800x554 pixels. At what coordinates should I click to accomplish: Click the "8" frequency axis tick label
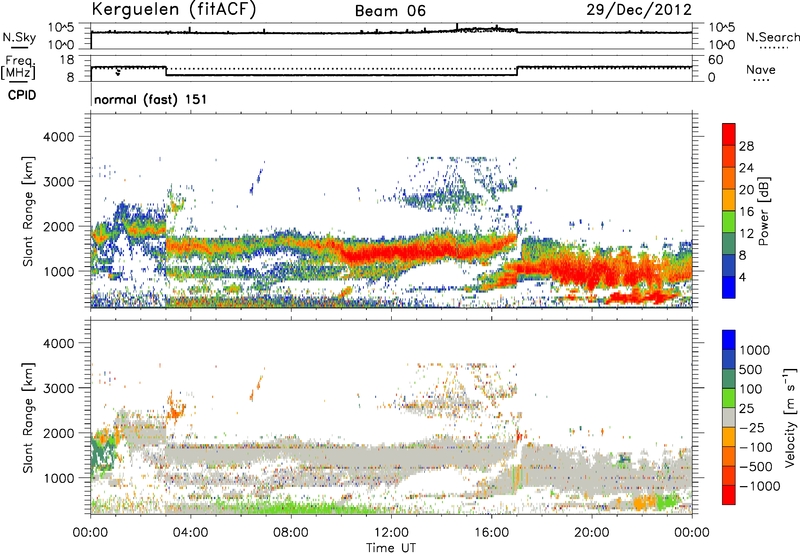pyautogui.click(x=70, y=78)
